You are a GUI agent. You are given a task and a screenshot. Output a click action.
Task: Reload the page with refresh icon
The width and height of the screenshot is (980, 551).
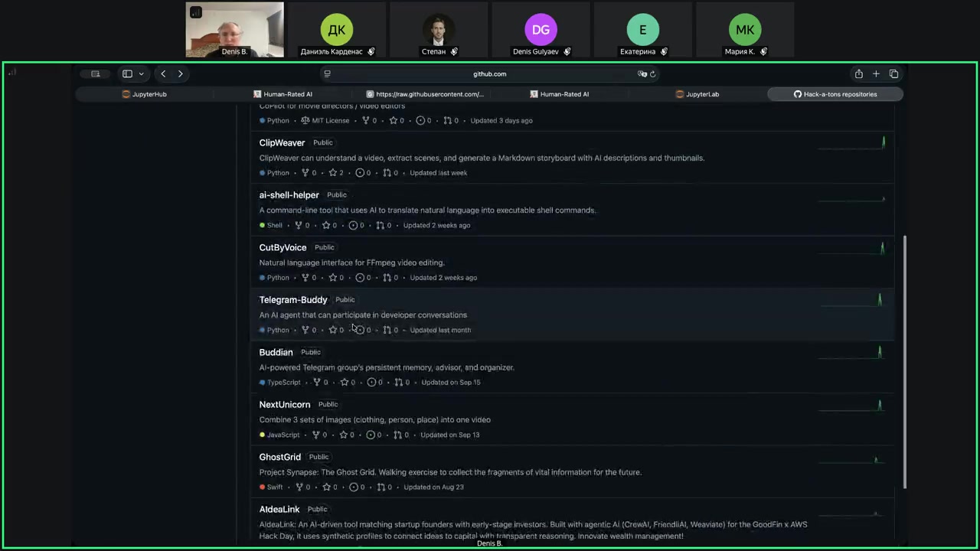point(652,74)
